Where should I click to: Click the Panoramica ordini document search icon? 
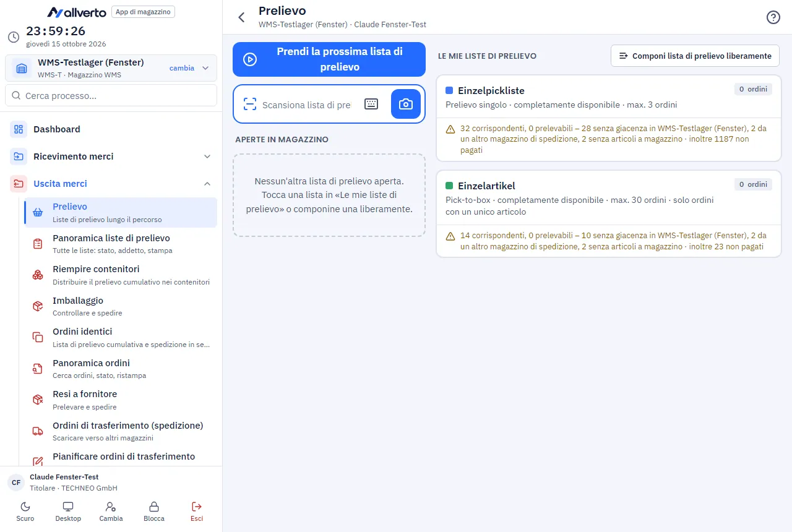click(38, 369)
